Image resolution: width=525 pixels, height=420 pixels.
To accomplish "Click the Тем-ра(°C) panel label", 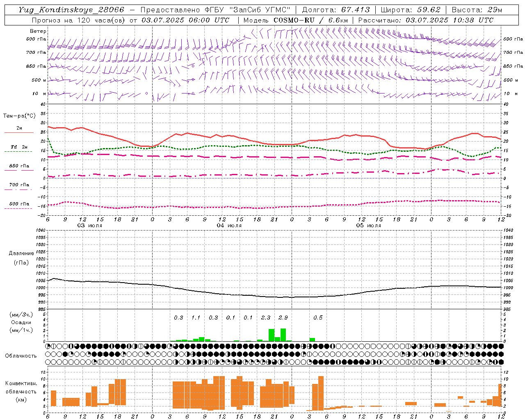I will click(19, 116).
